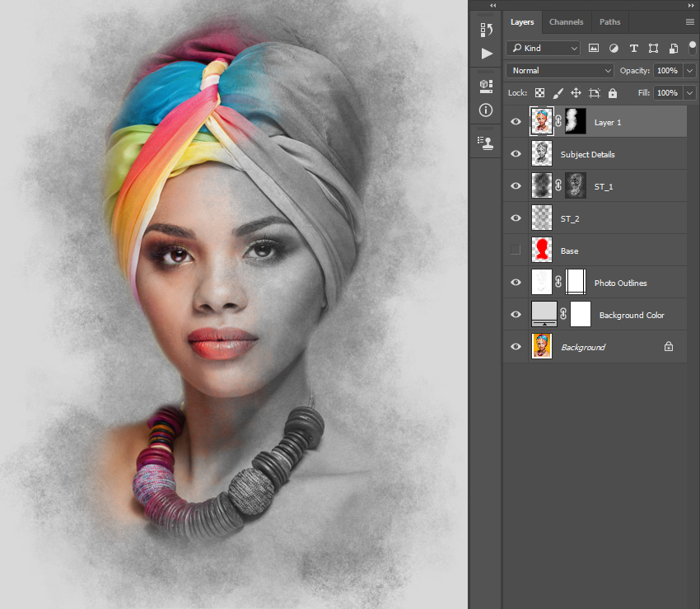
Task: Select the ST_1 layer mask thumbnail
Action: tap(576, 185)
